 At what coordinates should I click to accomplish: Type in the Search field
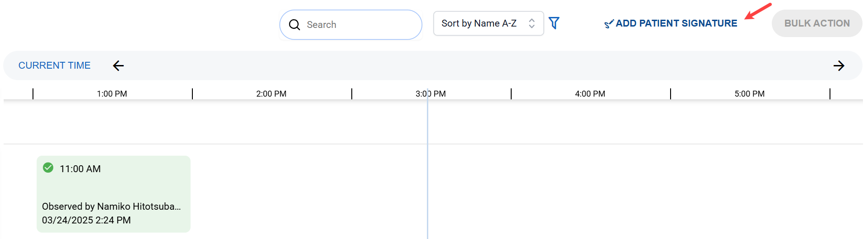coord(357,25)
